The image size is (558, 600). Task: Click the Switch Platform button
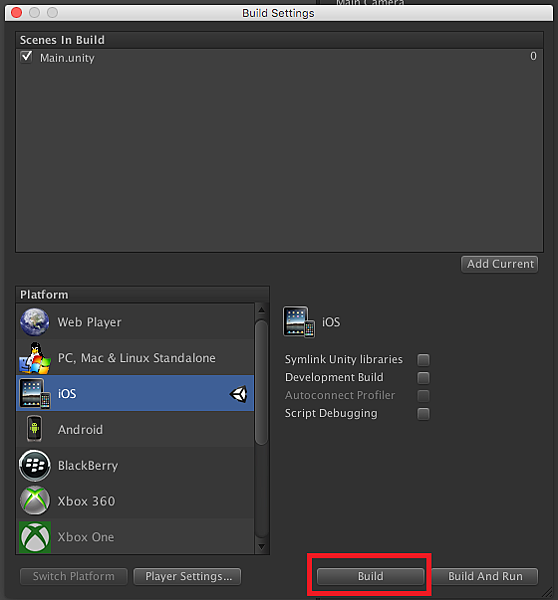73,576
